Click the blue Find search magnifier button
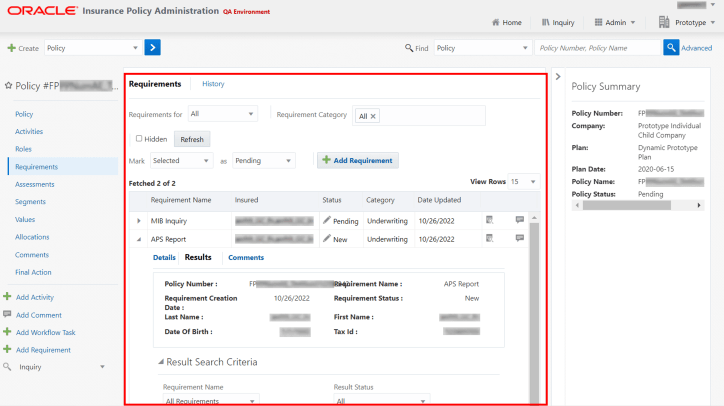 pos(671,47)
